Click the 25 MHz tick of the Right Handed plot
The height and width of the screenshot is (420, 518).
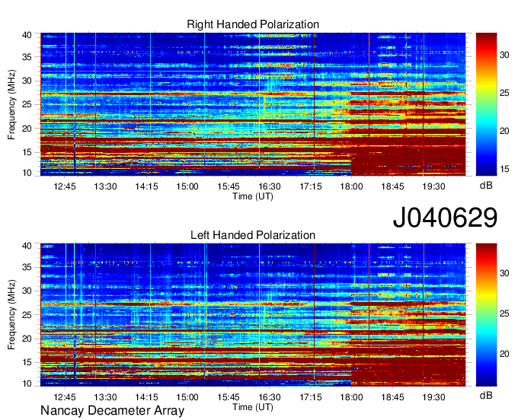click(27, 104)
